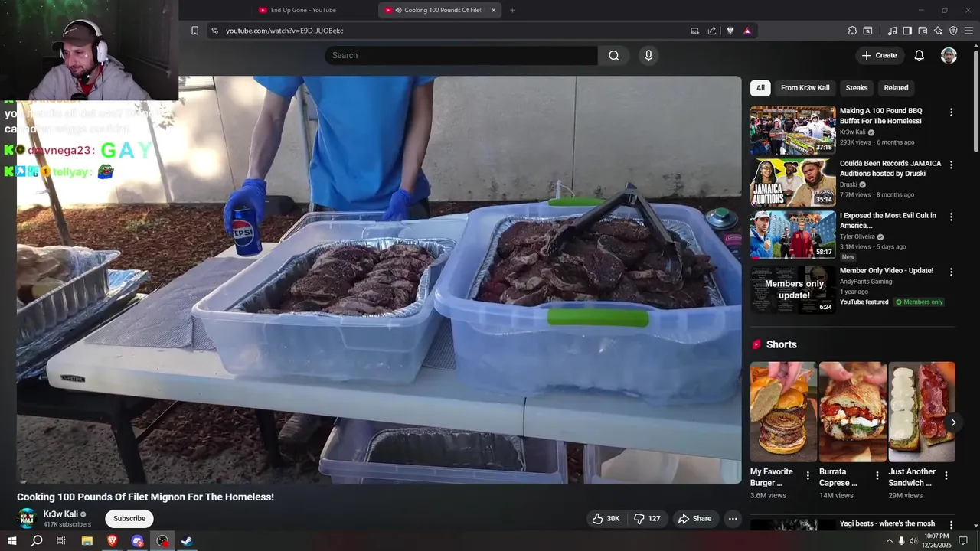Toggle the browser sidebar panel icon
This screenshot has width=980, height=551.
907,31
